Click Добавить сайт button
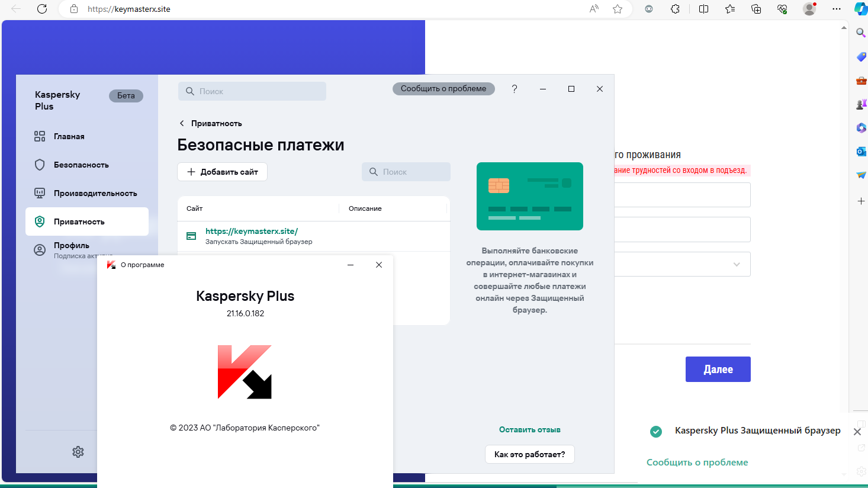 click(222, 172)
